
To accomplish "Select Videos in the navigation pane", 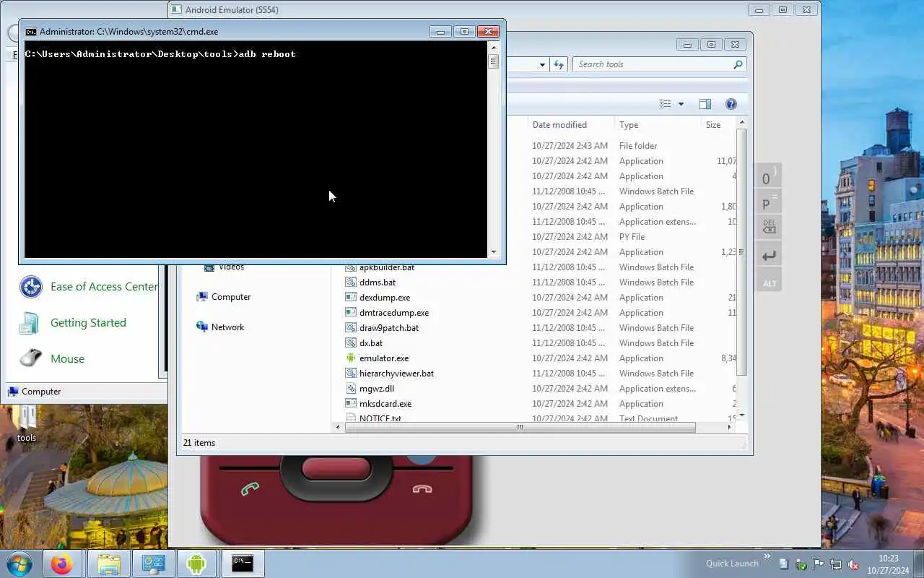I will pyautogui.click(x=232, y=268).
